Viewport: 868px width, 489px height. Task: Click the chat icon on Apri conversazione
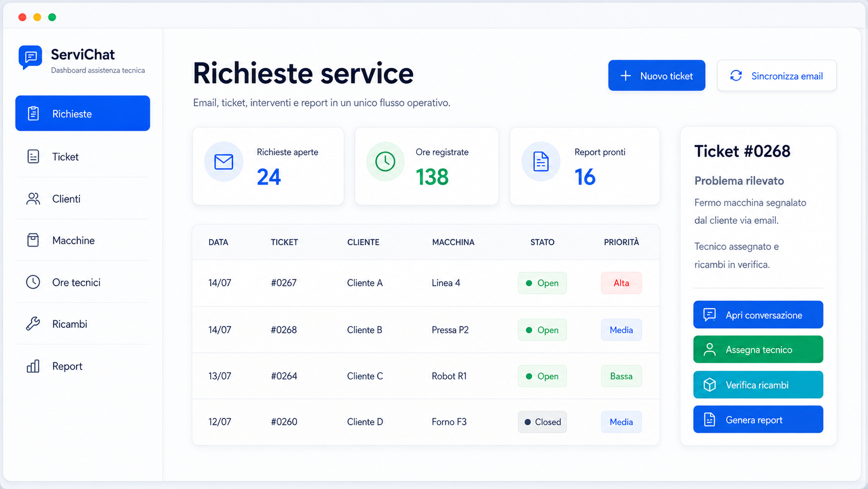(710, 315)
